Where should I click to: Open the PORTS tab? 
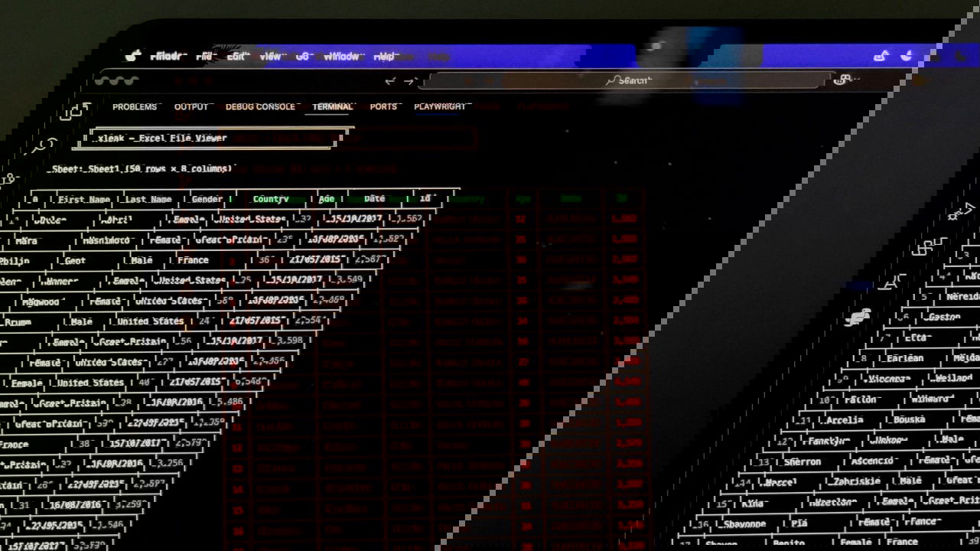point(383,107)
